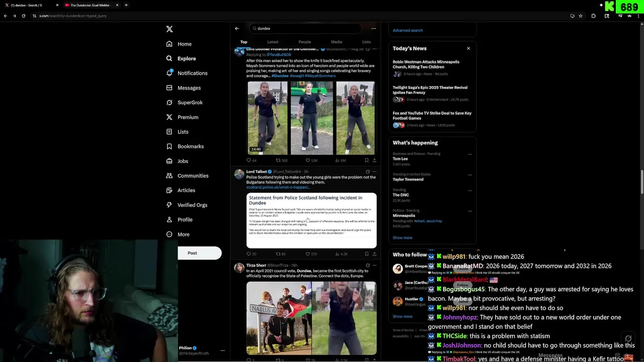
Task: Like Lord Talbot post with 279 likes
Action: (307, 254)
